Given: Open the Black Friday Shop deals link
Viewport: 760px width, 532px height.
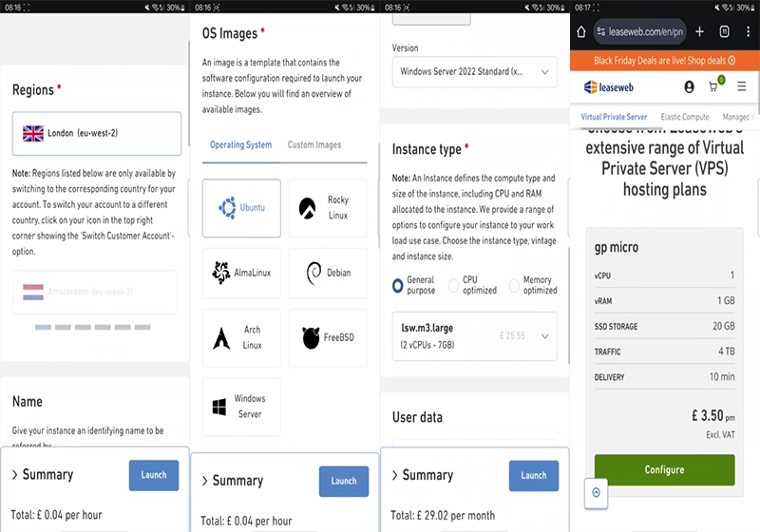Looking at the screenshot, I should coord(664,61).
